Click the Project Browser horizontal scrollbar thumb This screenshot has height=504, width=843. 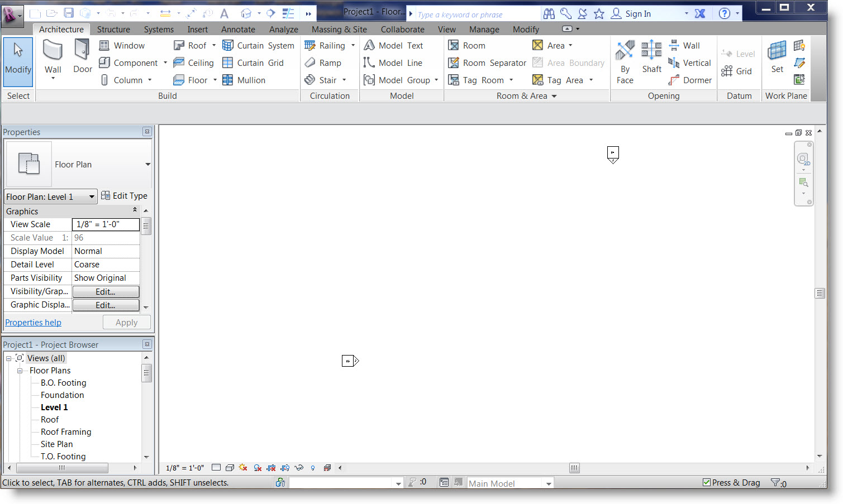pyautogui.click(x=61, y=468)
